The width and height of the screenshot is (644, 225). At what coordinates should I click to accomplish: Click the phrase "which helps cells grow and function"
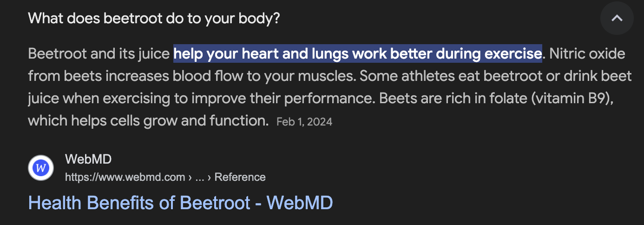[148, 121]
